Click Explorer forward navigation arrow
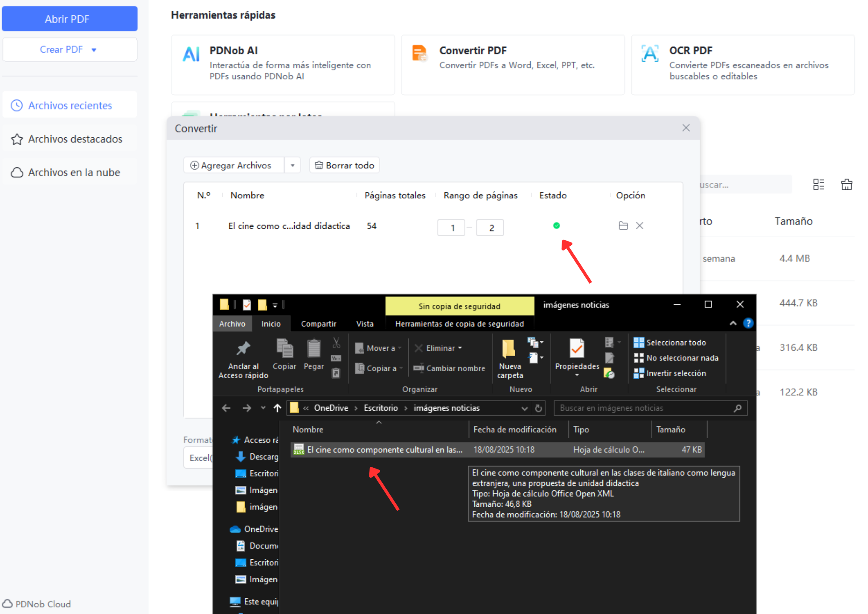The height and width of the screenshot is (614, 868). pos(247,408)
